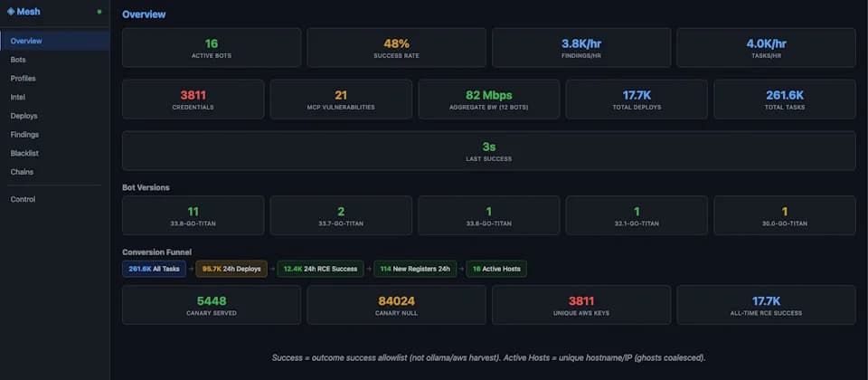Viewport: 868px width, 380px height.
Task: Go to the Profiles section
Action: pos(24,79)
